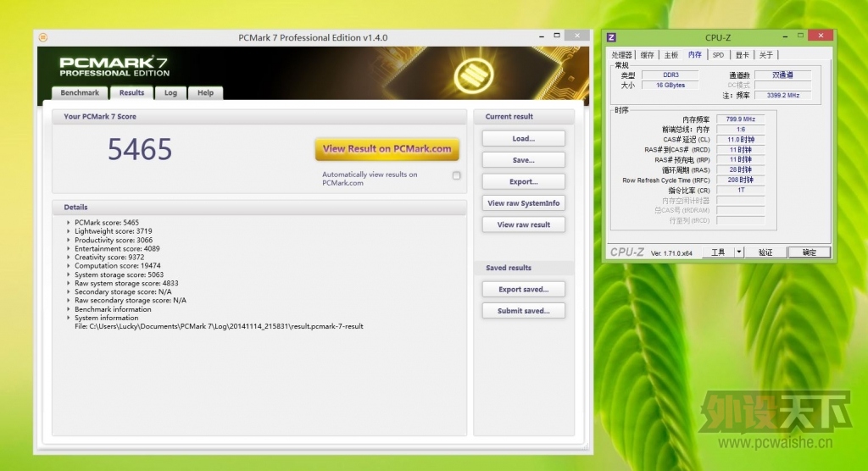Viewport: 868px width, 471px height.
Task: Minimize the PCMark 7 window
Action: [541, 36]
